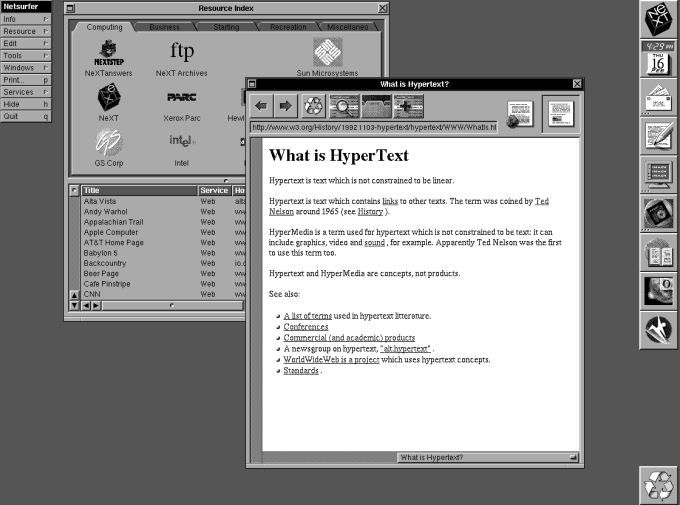680x505 pixels.
Task: Select the 'Alta Vista' row
Action: (163, 201)
